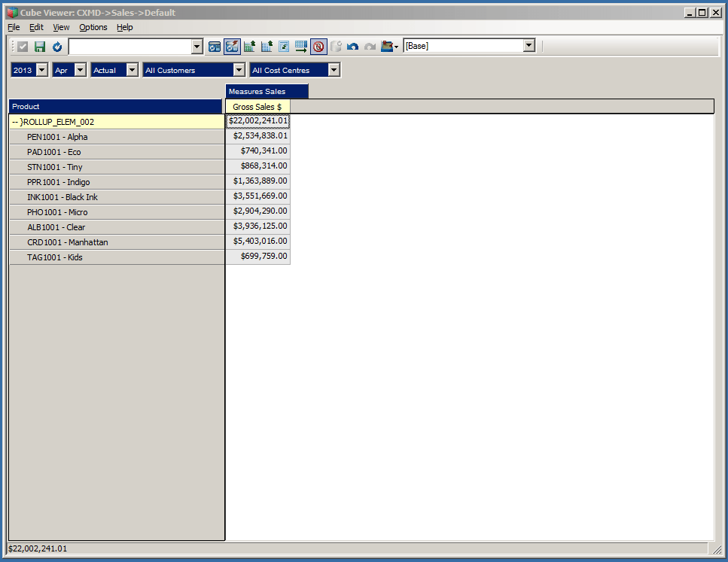Click the Gross Sales $ column header

[257, 106]
